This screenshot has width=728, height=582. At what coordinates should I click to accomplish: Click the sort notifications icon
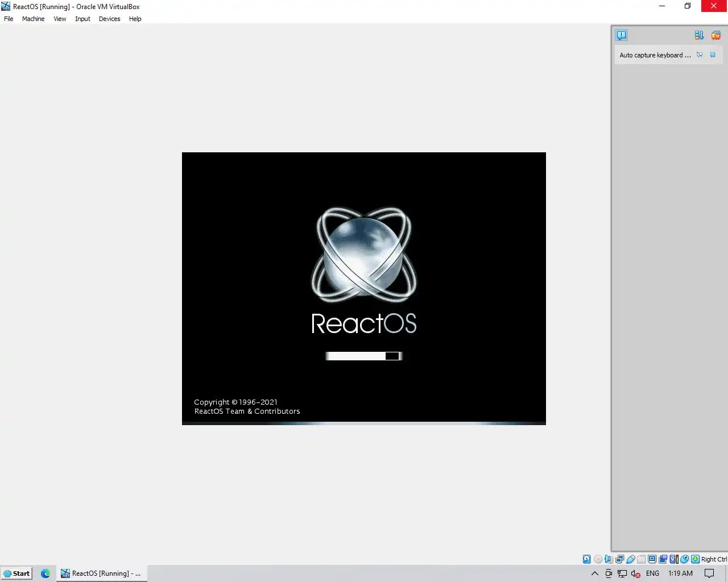tap(699, 35)
